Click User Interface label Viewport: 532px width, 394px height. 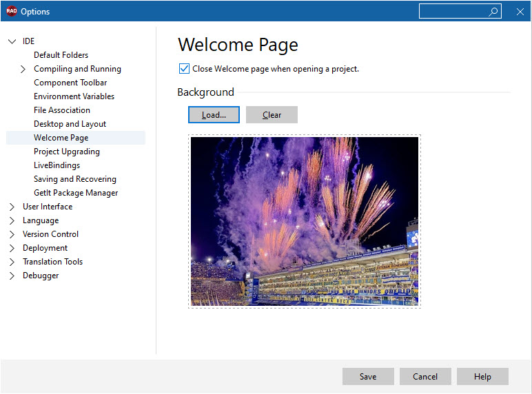[48, 207]
